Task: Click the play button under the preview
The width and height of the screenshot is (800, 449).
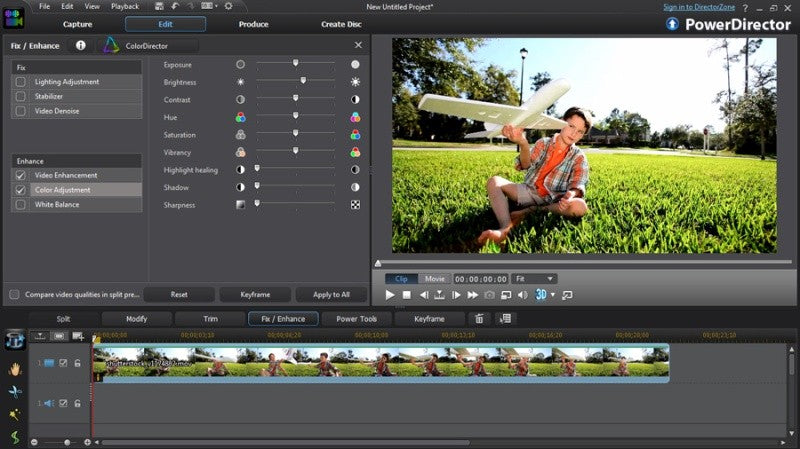Action: (390, 295)
